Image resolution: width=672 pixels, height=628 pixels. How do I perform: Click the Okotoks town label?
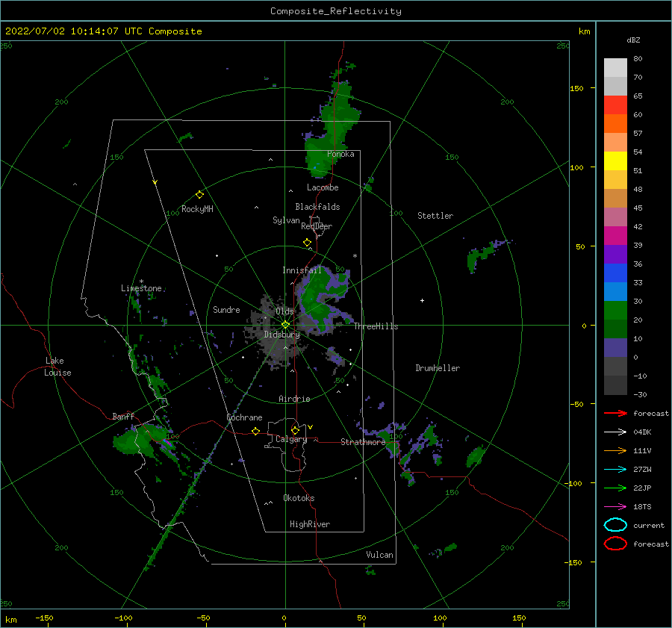click(x=299, y=497)
